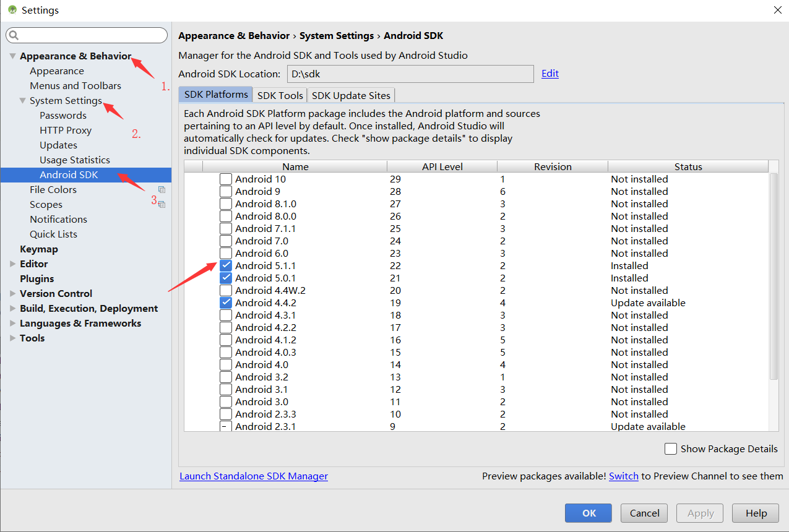This screenshot has height=532, width=789.
Task: Expand Build, Execution, Deployment node
Action: pos(13,309)
